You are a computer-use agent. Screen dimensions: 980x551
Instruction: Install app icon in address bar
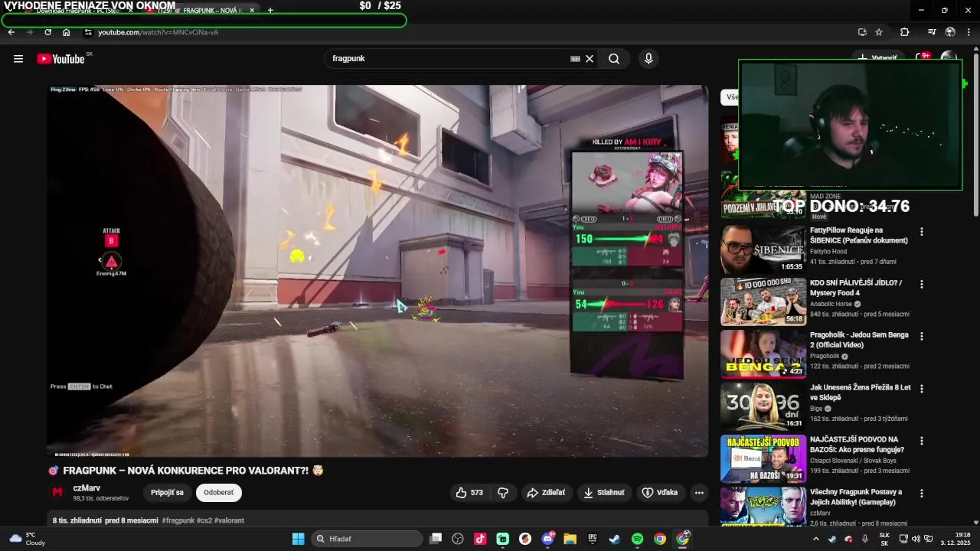(x=862, y=32)
